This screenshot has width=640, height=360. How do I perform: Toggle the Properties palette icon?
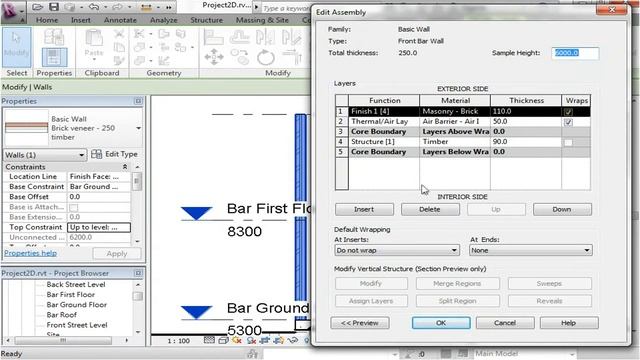pyautogui.click(x=54, y=57)
